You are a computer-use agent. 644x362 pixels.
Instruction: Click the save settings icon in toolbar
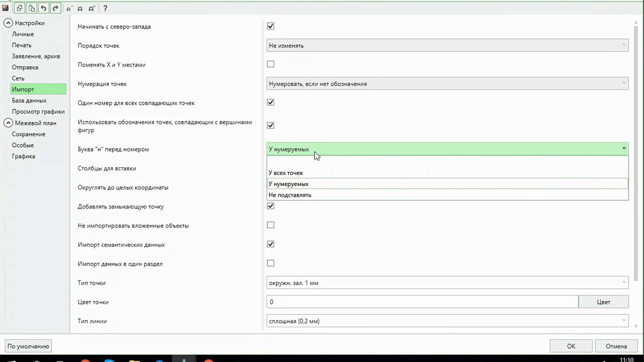(6, 8)
